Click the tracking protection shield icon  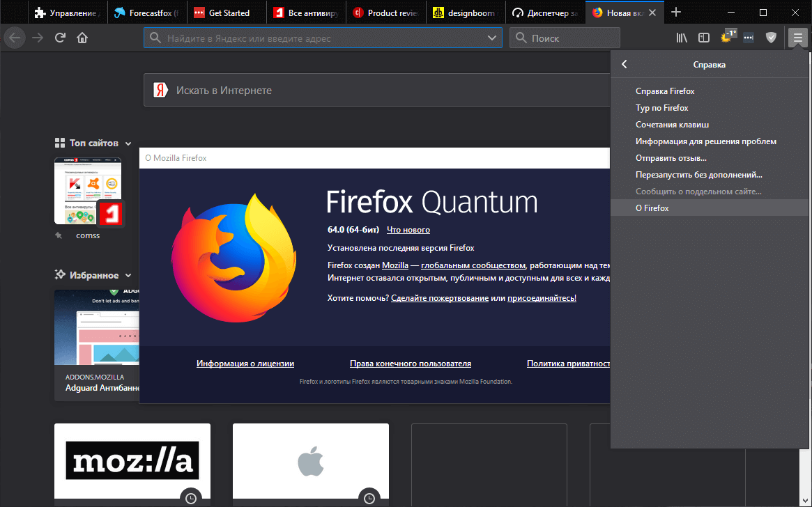tap(771, 38)
